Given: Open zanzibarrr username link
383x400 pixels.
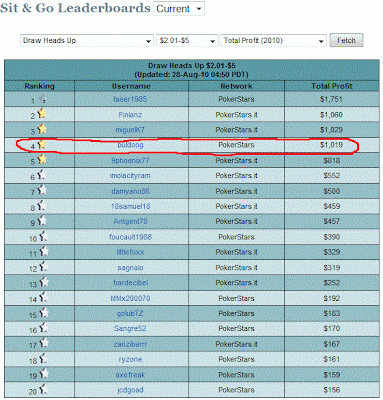Looking at the screenshot, I should coord(130,344).
